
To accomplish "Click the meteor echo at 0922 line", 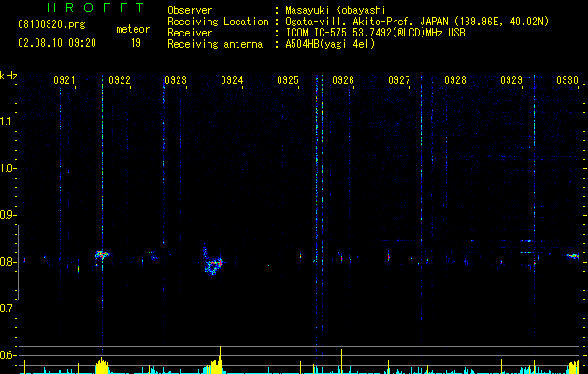I will tap(102, 254).
